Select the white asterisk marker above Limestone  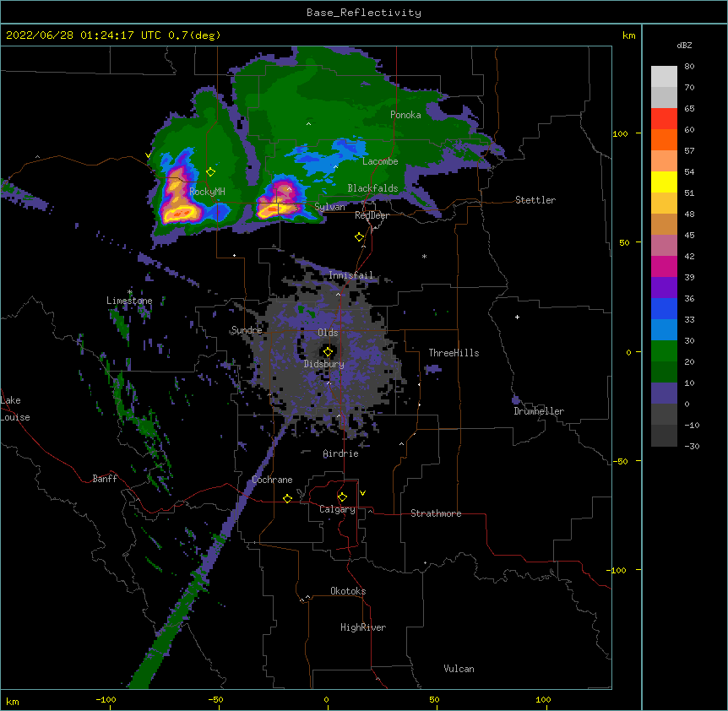coord(129,293)
